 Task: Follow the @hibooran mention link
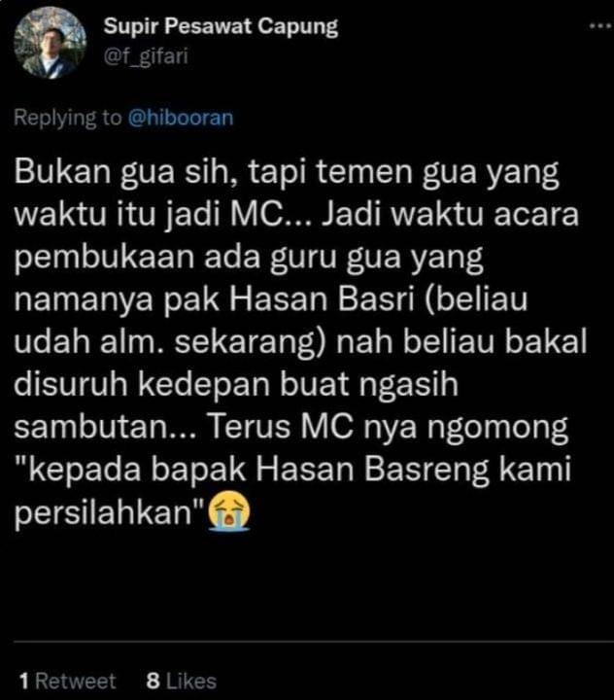pos(181,118)
